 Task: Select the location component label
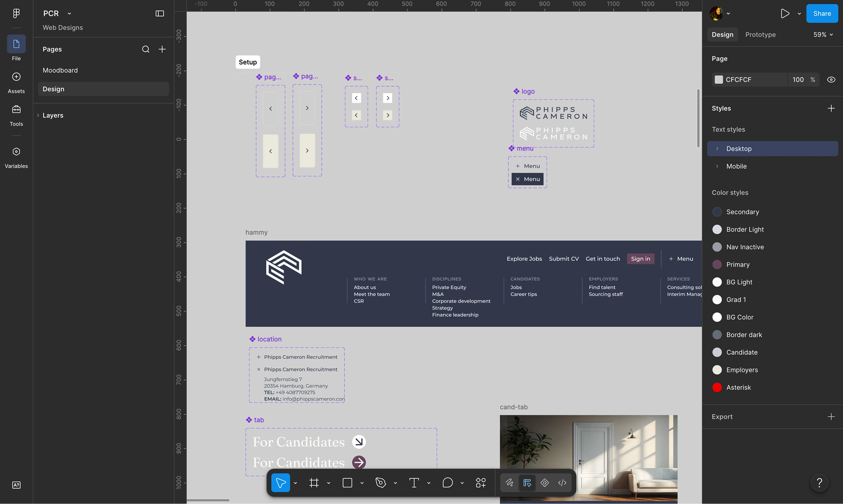pos(265,339)
